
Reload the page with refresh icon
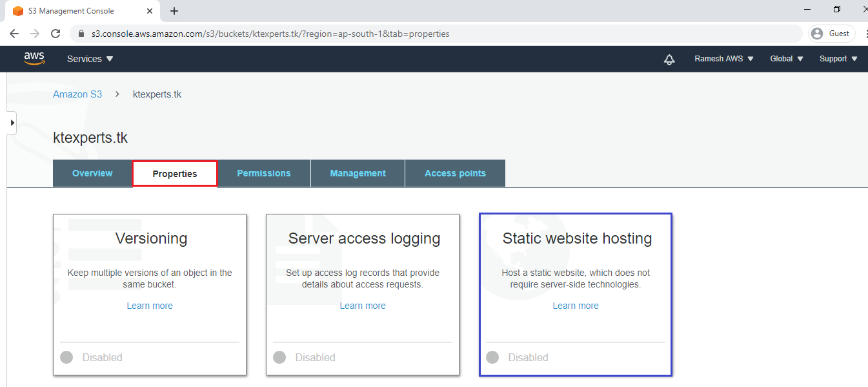56,34
